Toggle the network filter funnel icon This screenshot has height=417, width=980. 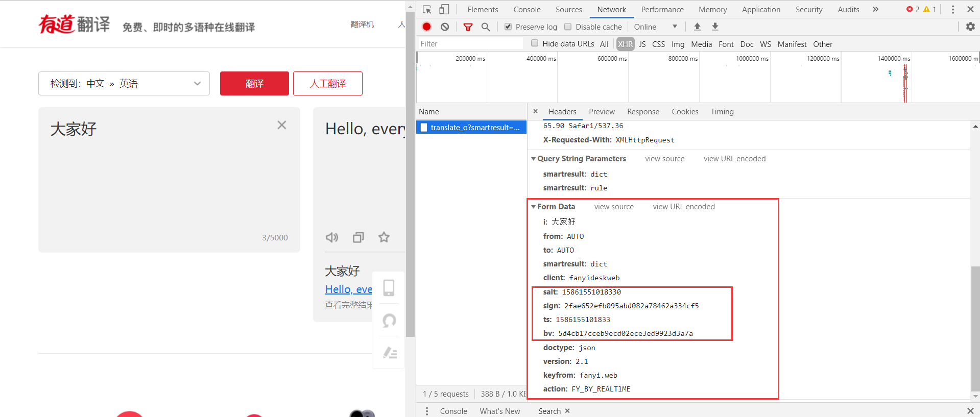click(468, 27)
